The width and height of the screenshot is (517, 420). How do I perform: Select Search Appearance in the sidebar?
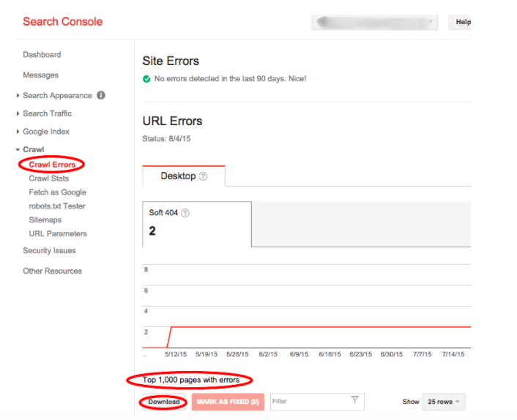click(57, 96)
